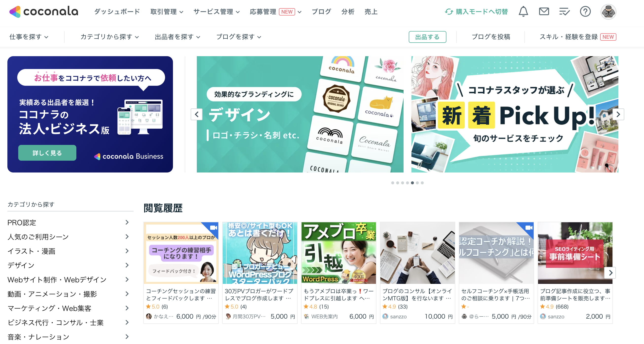Open the 売上 menu item
The height and width of the screenshot is (344, 644).
point(371,12)
